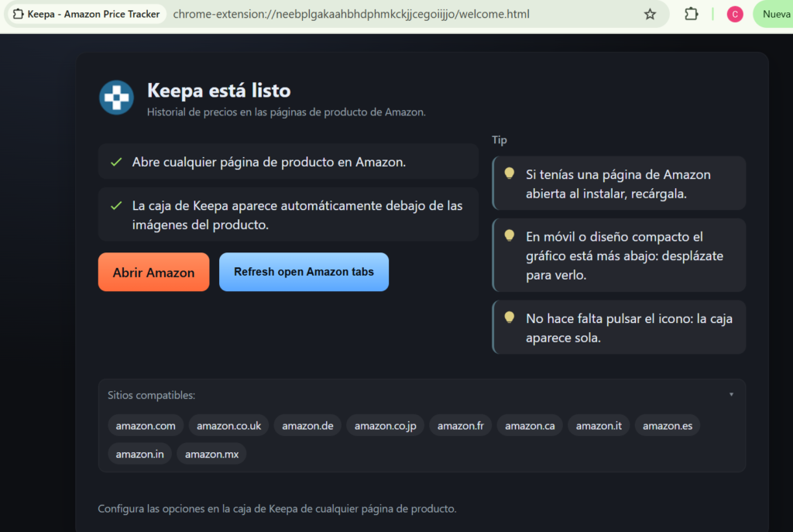Open the browser Extensions puzzle icon
The height and width of the screenshot is (532, 793).
click(691, 14)
